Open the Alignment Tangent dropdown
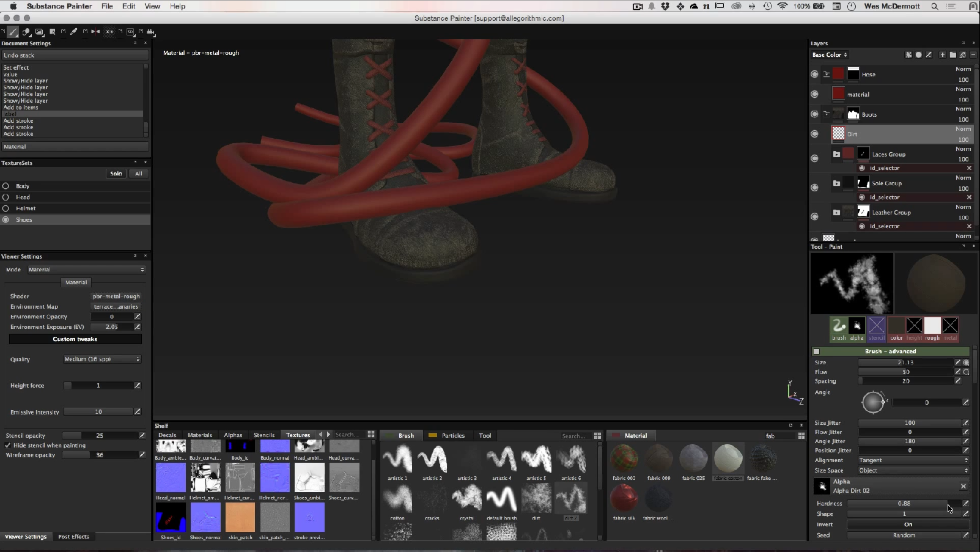The height and width of the screenshot is (552, 980). pyautogui.click(x=913, y=460)
